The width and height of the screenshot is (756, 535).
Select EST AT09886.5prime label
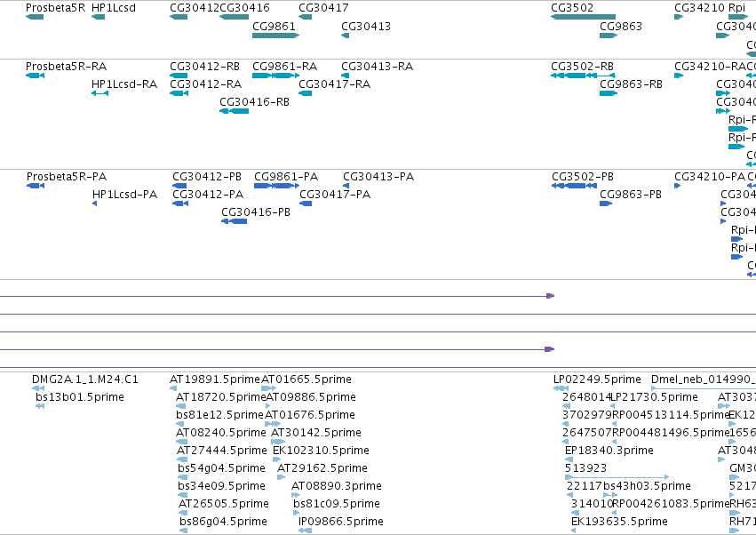311,397
